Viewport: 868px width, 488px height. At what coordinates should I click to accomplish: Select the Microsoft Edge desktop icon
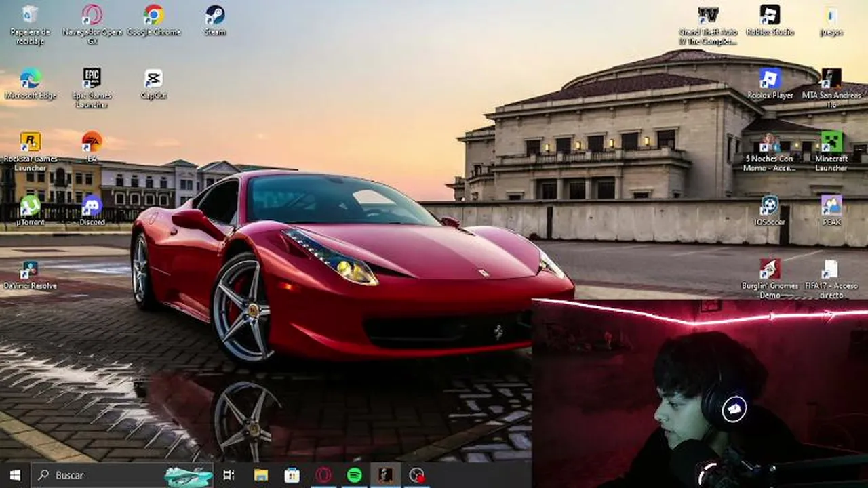coord(30,84)
